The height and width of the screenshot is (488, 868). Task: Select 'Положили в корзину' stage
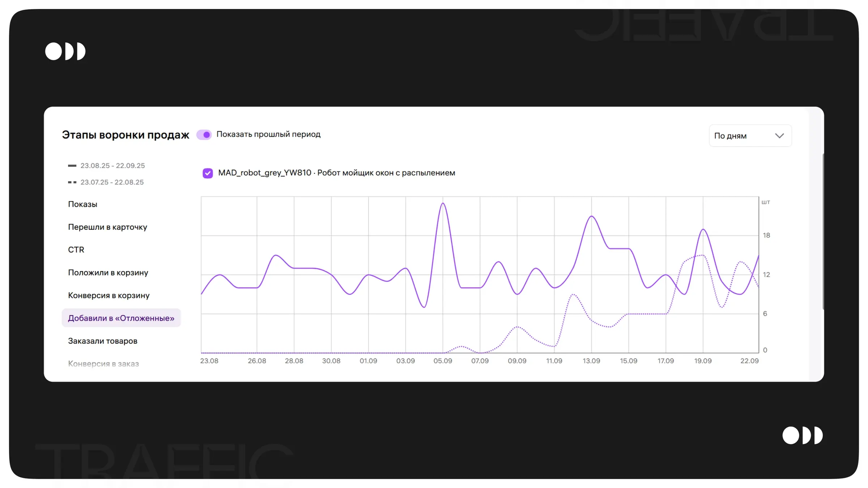(x=108, y=273)
